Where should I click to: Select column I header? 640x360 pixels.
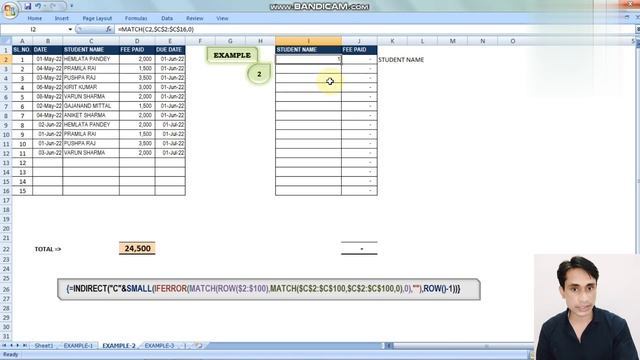(309, 41)
